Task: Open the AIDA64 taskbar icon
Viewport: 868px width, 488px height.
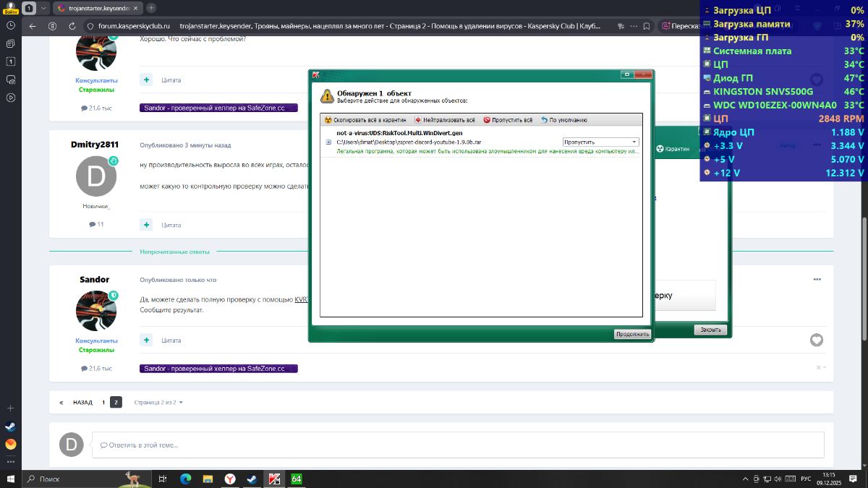Action: (297, 479)
